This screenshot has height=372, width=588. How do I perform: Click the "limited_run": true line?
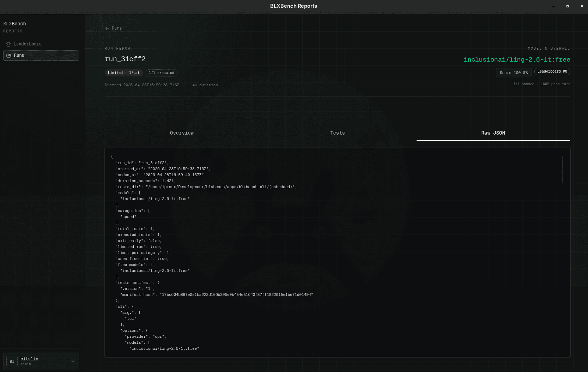tap(139, 247)
